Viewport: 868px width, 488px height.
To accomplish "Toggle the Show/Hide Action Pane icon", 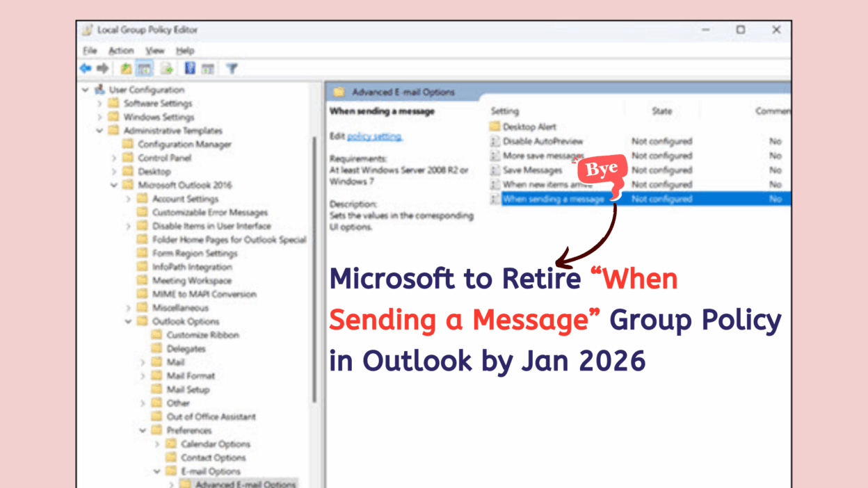I will pyautogui.click(x=207, y=68).
